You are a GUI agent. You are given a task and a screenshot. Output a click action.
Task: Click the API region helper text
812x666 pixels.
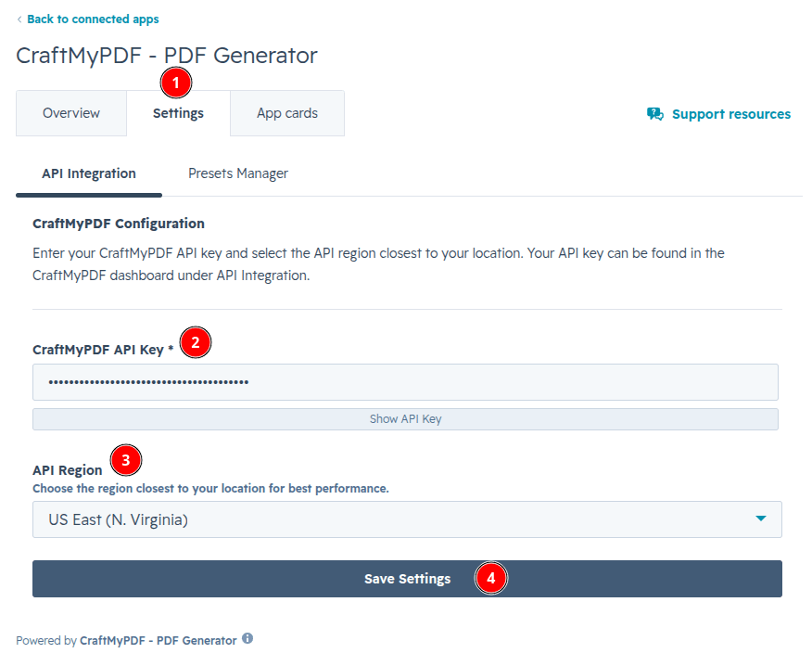click(210, 488)
